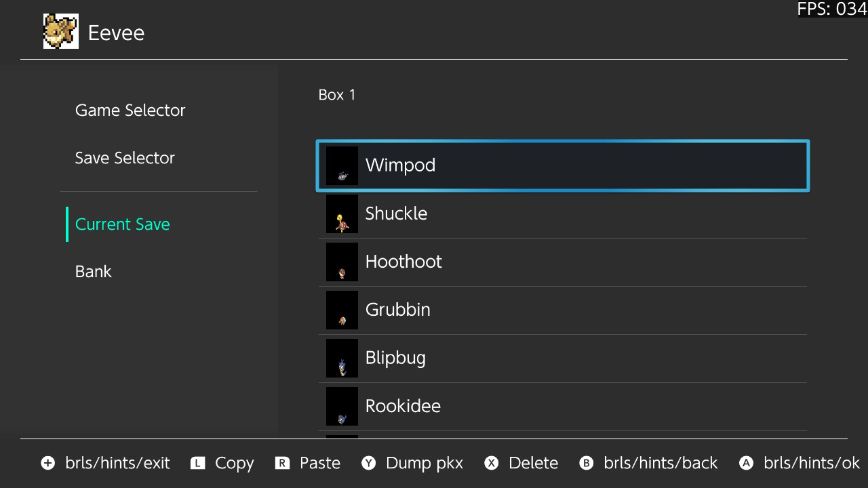868x488 pixels.
Task: Click the Eevee app icon in header
Action: point(60,32)
